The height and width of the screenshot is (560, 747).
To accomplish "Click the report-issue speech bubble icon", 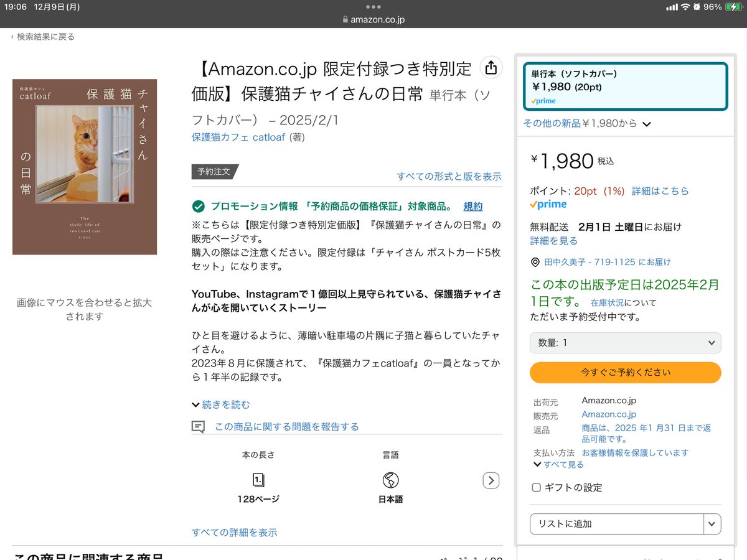I will pos(199,427).
